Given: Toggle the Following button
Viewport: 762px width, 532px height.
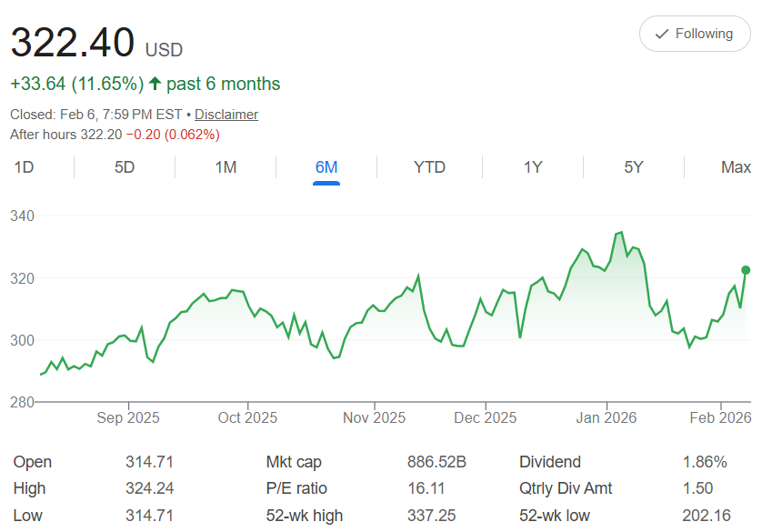Looking at the screenshot, I should [695, 34].
